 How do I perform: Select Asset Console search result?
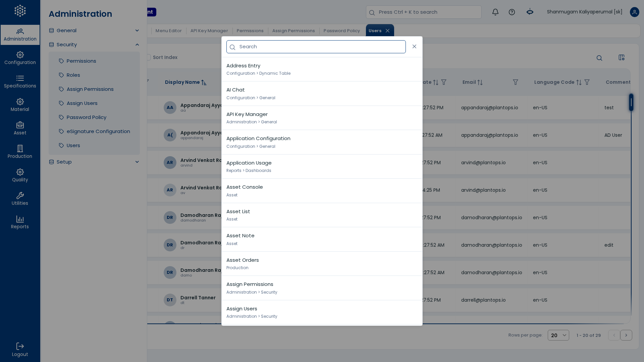pos(322,191)
